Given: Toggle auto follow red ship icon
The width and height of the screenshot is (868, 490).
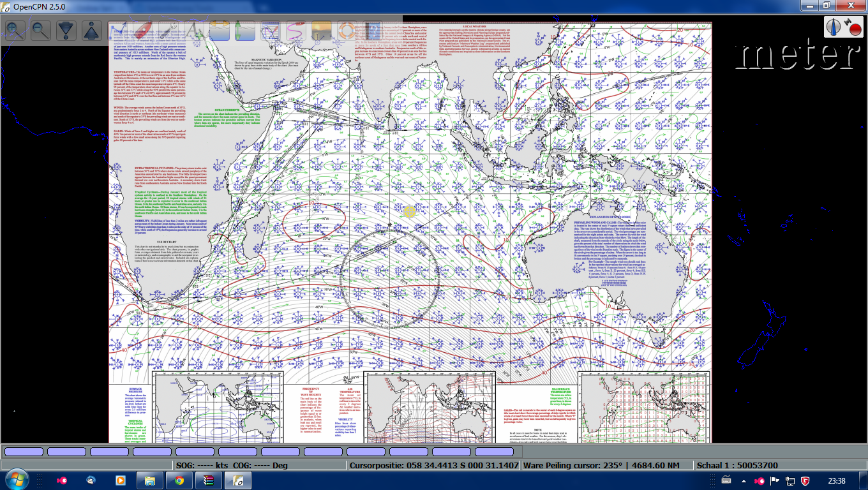Looking at the screenshot, I should click(144, 30).
